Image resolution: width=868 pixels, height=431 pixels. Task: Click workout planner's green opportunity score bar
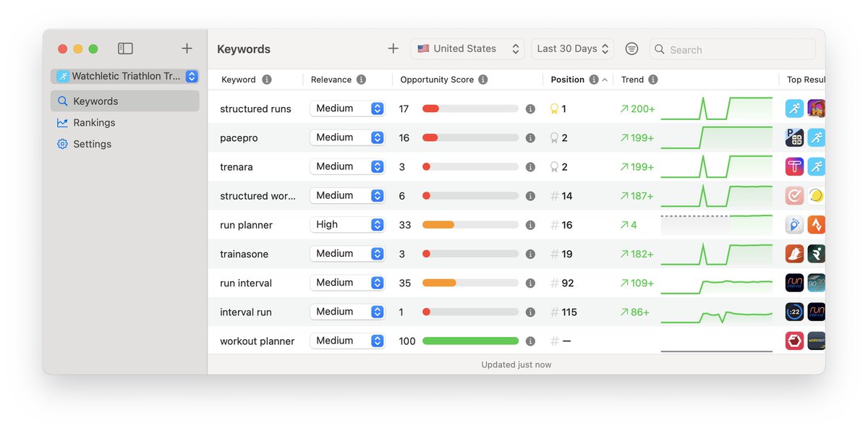pos(470,341)
